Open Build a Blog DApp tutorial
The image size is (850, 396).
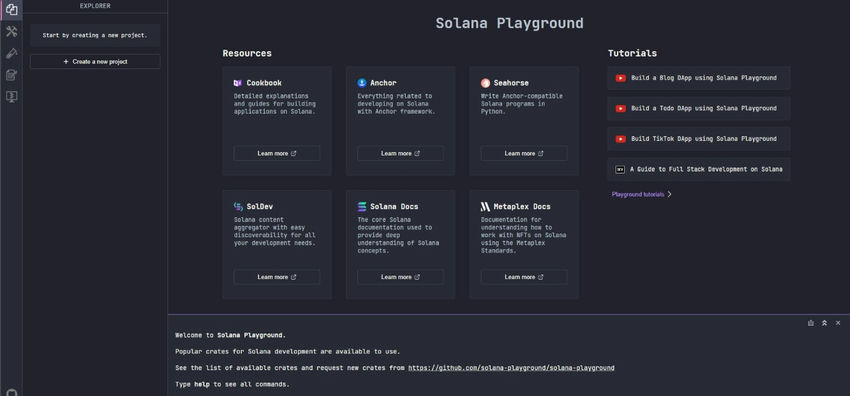699,78
